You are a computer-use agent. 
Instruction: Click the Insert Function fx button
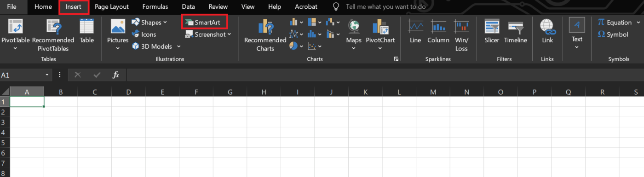click(x=116, y=75)
